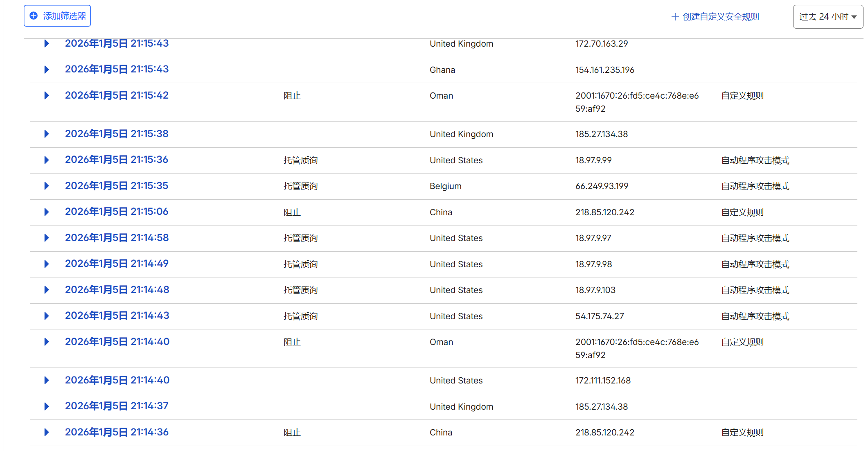Expand the 21:15:06 China blocked event
Image resolution: width=868 pixels, height=451 pixels.
47,212
